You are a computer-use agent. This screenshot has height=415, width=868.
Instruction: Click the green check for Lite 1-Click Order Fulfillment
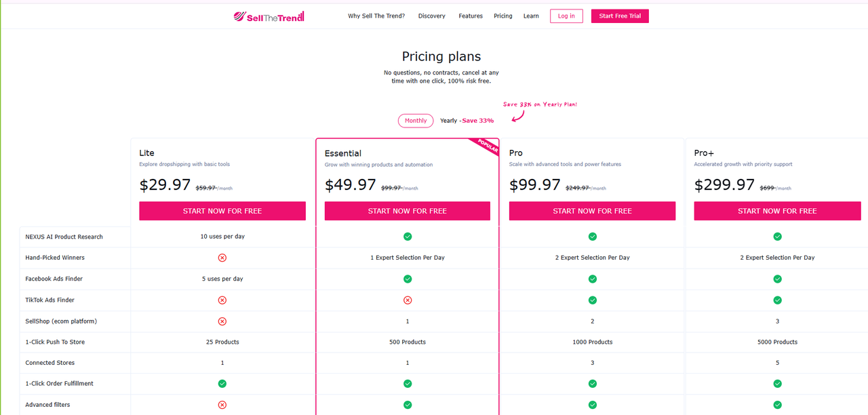222,384
